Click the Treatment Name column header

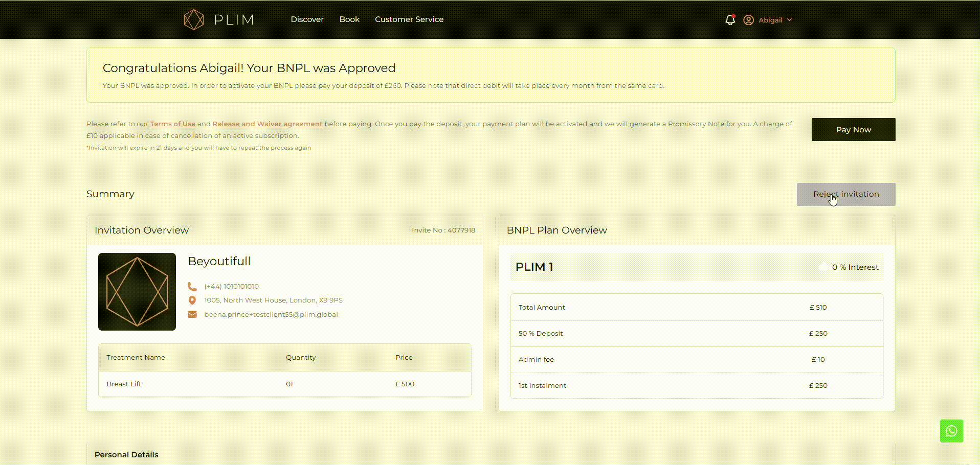136,357
